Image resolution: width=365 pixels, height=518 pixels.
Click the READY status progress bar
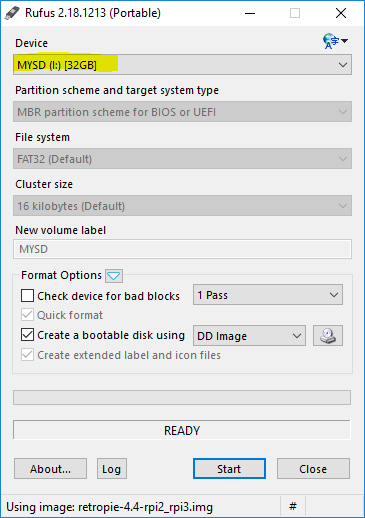coord(182,430)
